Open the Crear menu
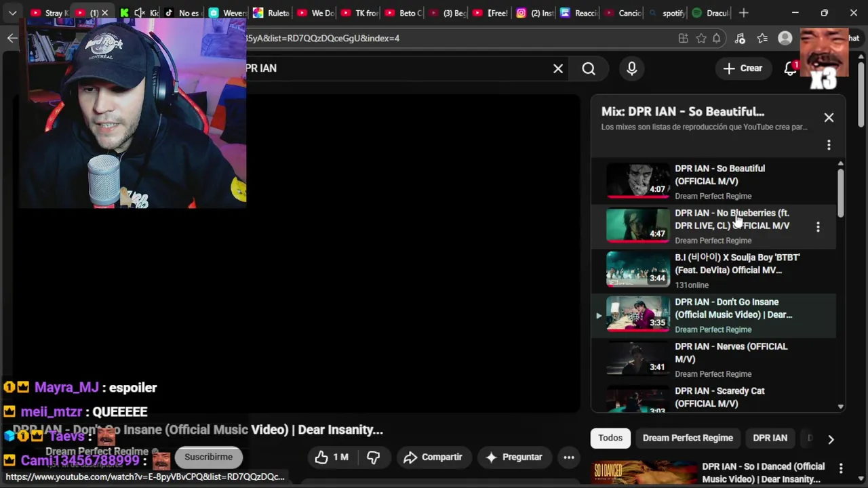 [743, 68]
